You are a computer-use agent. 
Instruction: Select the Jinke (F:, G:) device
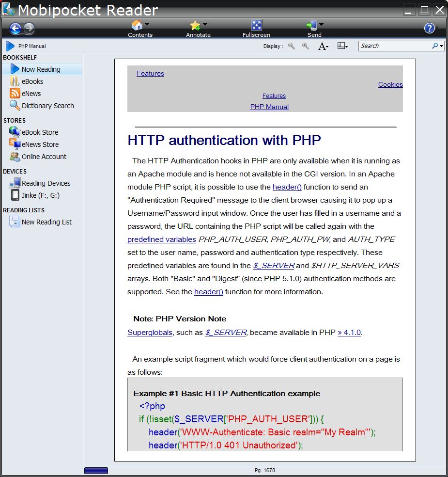coord(40,195)
